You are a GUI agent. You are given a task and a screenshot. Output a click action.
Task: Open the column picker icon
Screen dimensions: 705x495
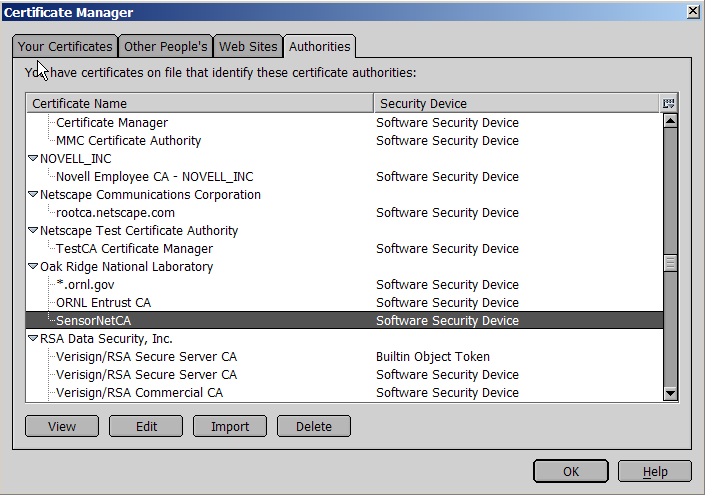[x=669, y=103]
